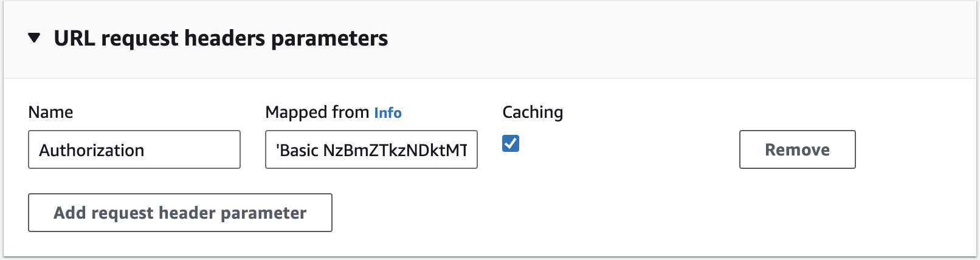Click the black disclosure triangle icon

tap(34, 38)
